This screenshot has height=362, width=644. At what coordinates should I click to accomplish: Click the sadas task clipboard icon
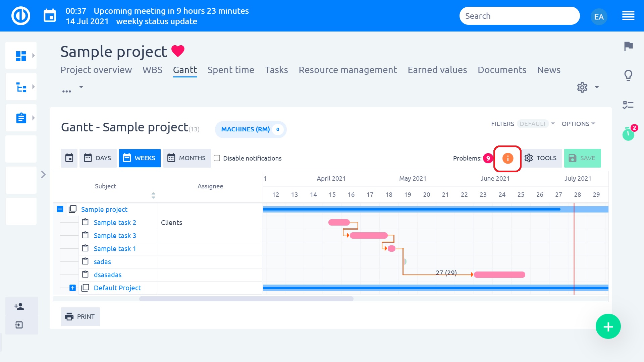(x=85, y=261)
